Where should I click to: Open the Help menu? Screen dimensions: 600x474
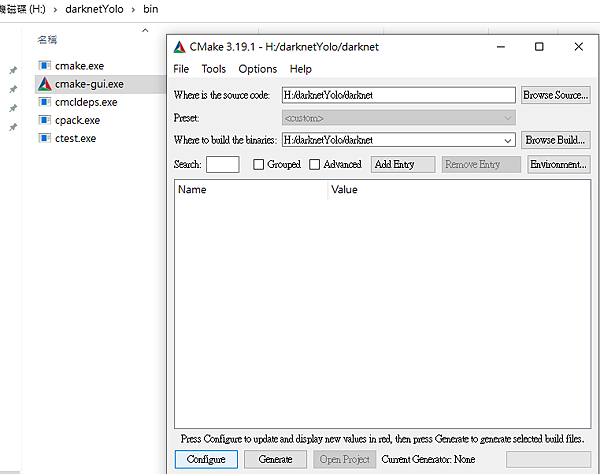click(x=300, y=69)
